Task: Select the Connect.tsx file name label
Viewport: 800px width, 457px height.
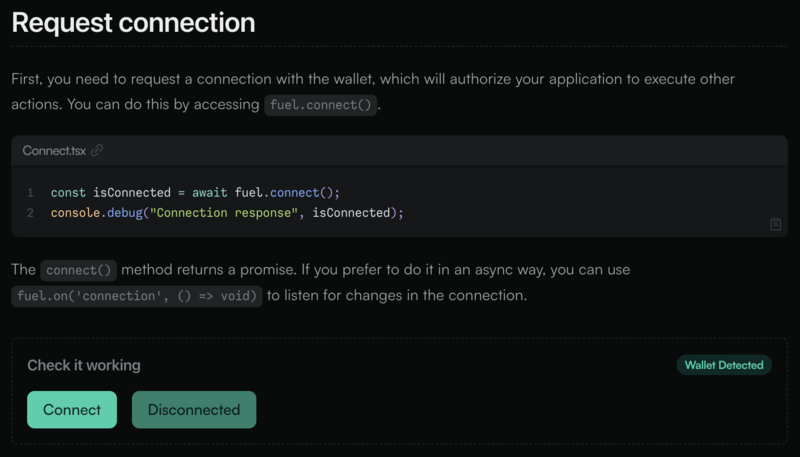Action: 54,151
